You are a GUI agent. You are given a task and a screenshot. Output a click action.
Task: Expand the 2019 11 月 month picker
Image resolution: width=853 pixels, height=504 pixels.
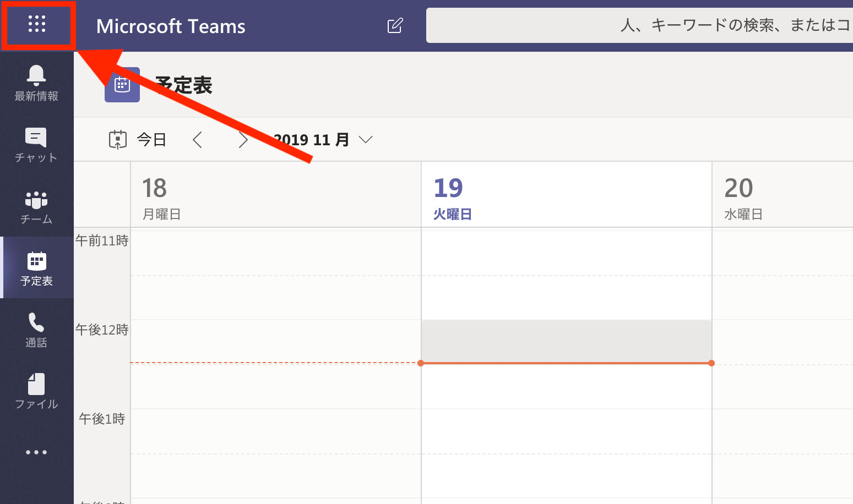point(323,140)
